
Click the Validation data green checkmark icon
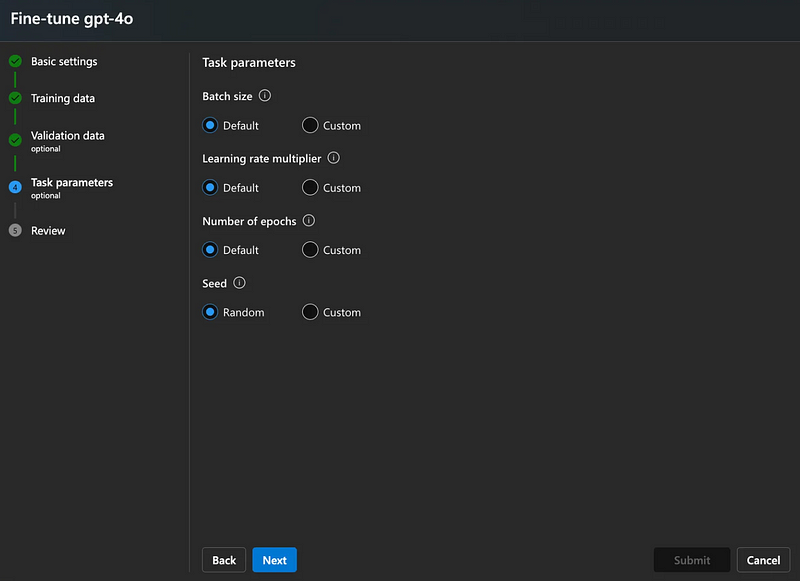point(15,140)
